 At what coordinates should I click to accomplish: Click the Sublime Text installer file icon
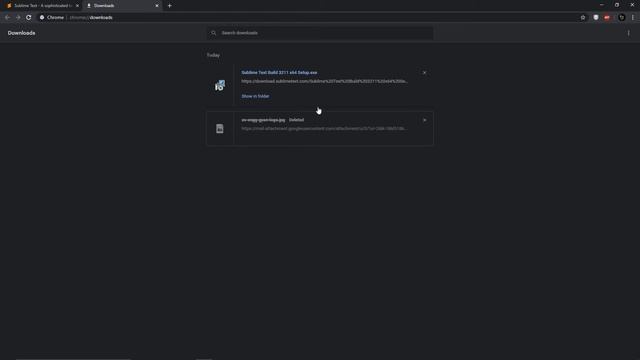(x=220, y=86)
